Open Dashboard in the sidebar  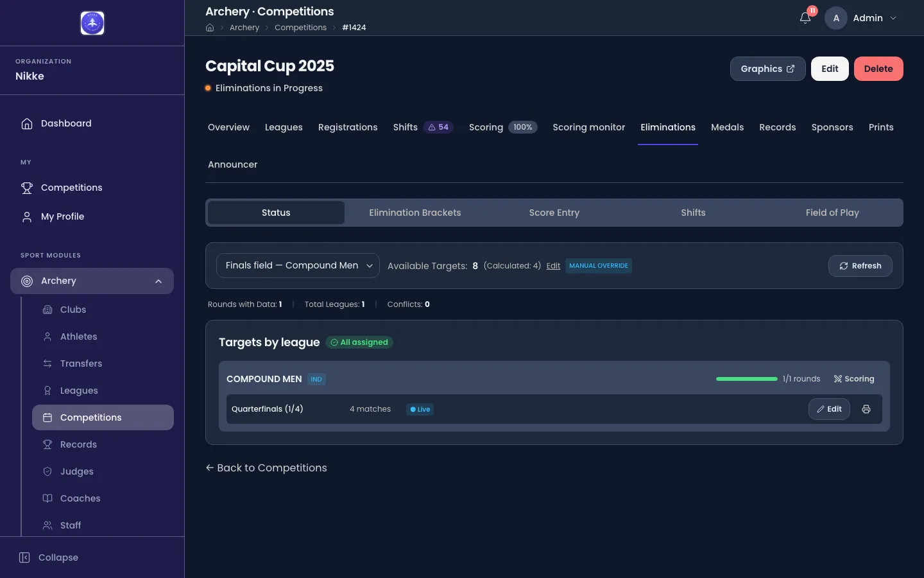(92, 123)
